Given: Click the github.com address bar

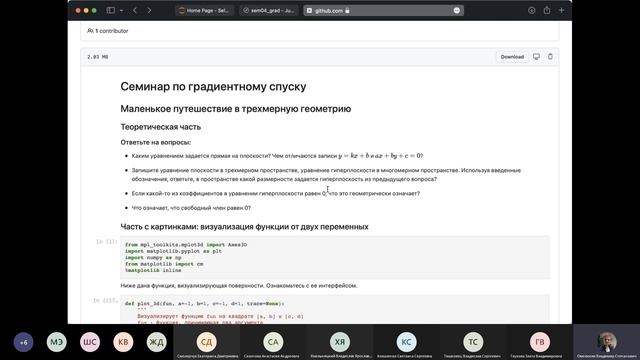Looking at the screenshot, I should pos(383,11).
